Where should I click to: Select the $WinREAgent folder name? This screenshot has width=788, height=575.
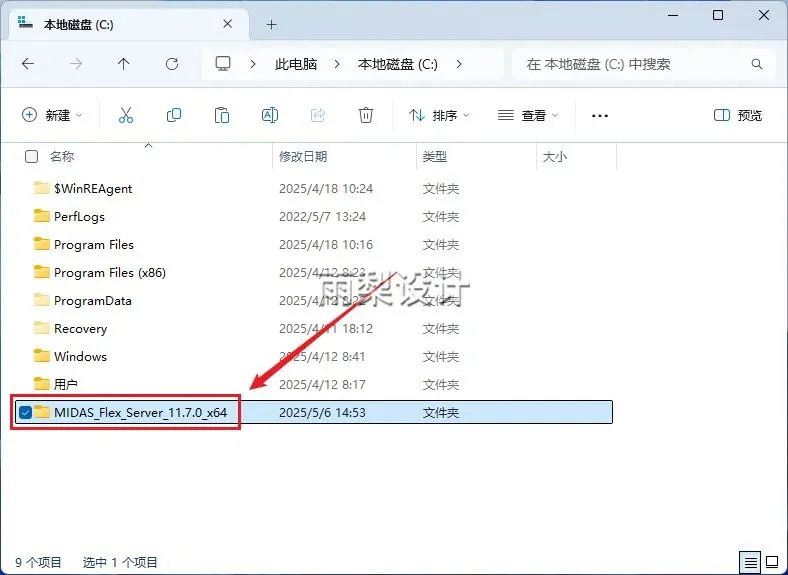pyautogui.click(x=93, y=188)
